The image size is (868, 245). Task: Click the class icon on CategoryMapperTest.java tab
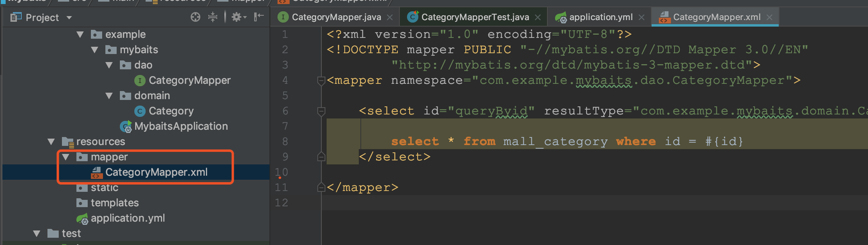click(x=413, y=17)
